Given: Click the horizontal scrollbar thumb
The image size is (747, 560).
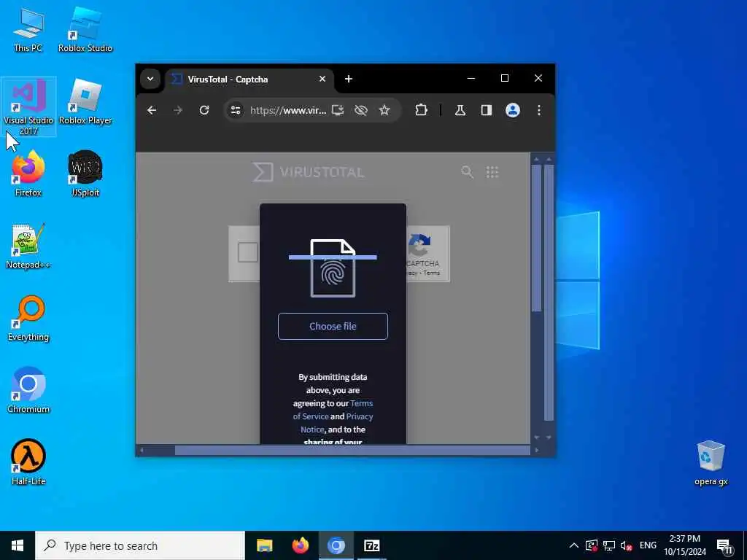Looking at the screenshot, I should [x=352, y=450].
